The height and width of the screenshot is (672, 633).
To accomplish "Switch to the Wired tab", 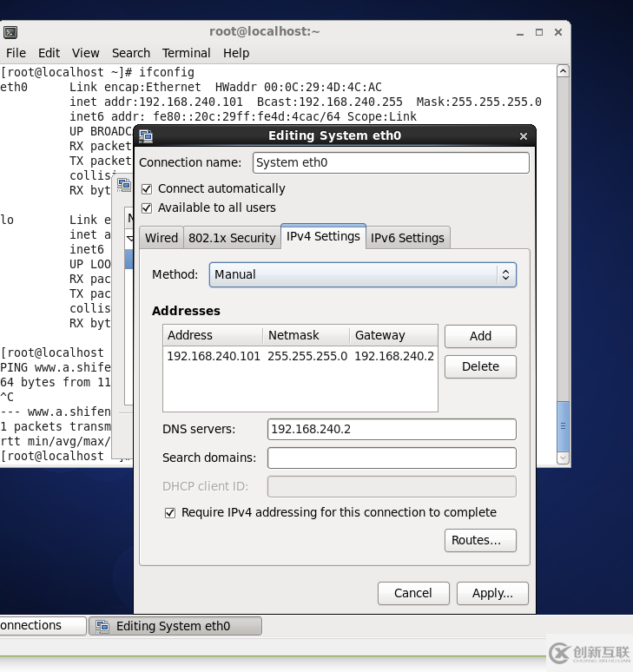I will point(162,238).
